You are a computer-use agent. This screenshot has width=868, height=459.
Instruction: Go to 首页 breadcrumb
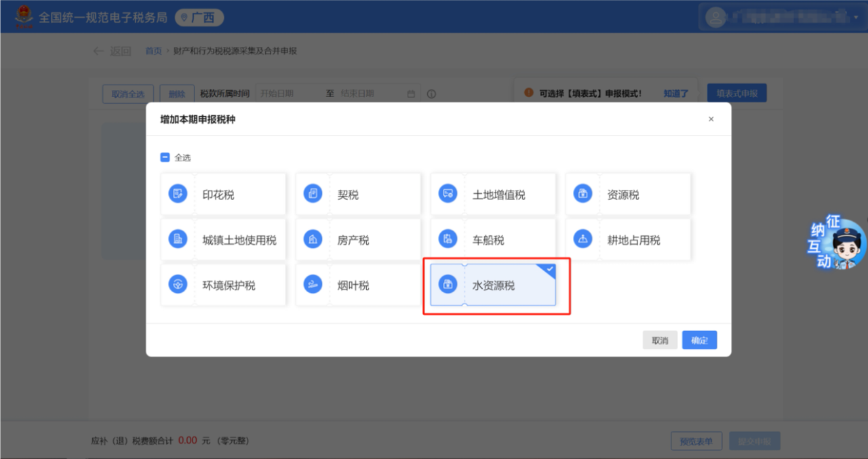[153, 51]
